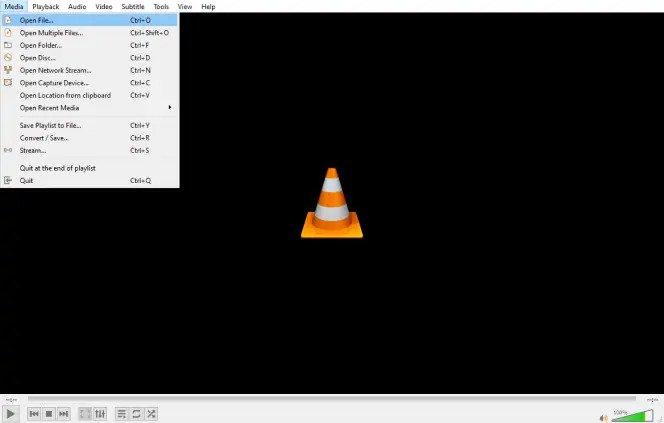664x423 pixels.
Task: Mute audio via speaker icon
Action: [603, 418]
